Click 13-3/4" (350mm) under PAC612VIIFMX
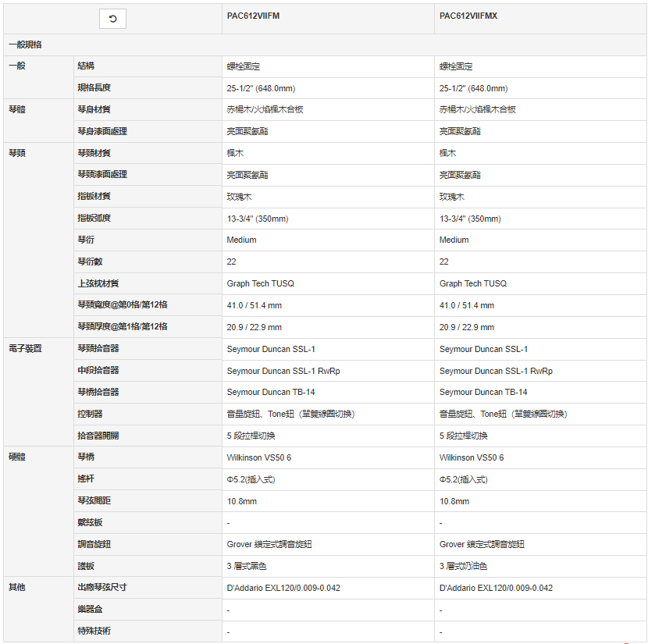The image size is (648, 644). pos(470,219)
